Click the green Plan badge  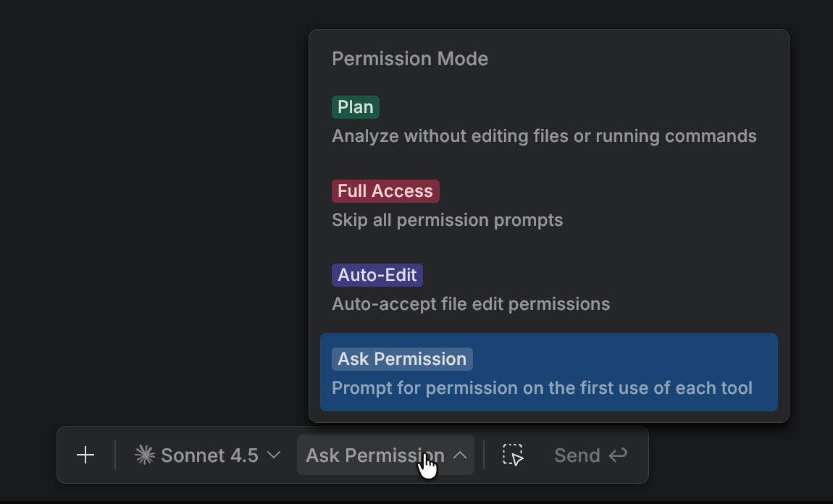coord(355,106)
